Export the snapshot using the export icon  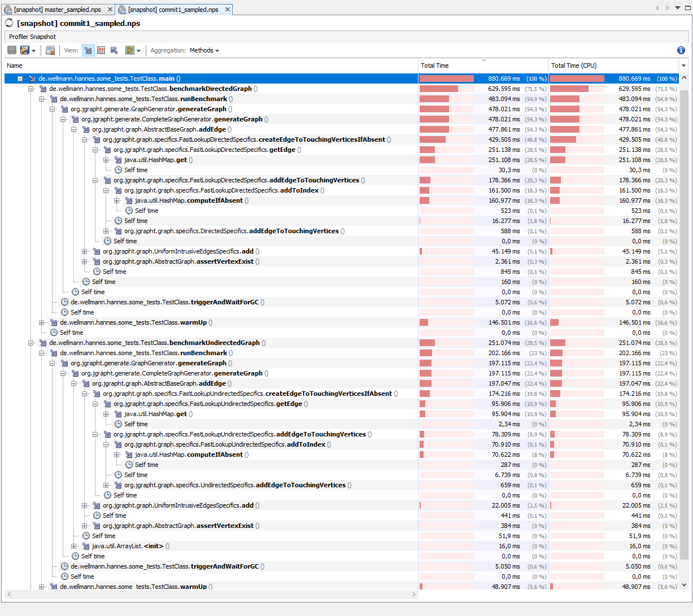point(25,50)
